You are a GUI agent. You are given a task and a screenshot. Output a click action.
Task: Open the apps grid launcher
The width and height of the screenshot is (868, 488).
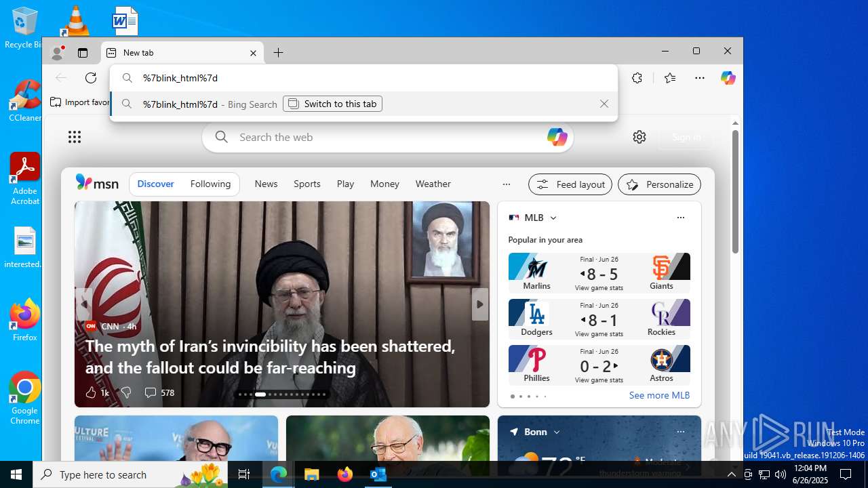click(x=75, y=137)
